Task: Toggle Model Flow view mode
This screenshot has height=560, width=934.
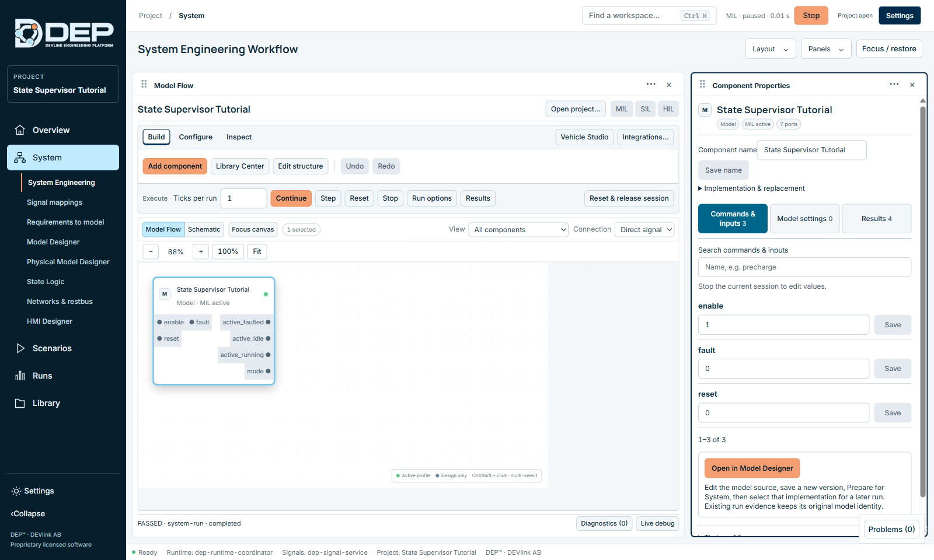Action: (163, 229)
